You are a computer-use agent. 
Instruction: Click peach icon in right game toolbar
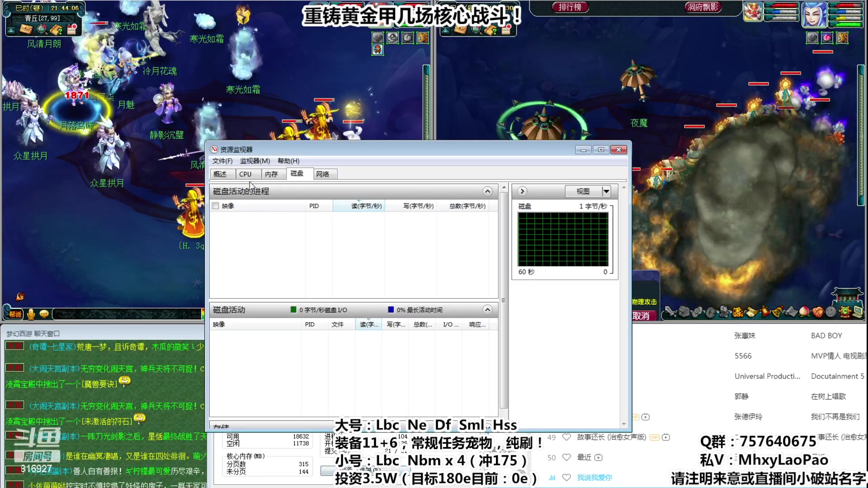coord(804,312)
